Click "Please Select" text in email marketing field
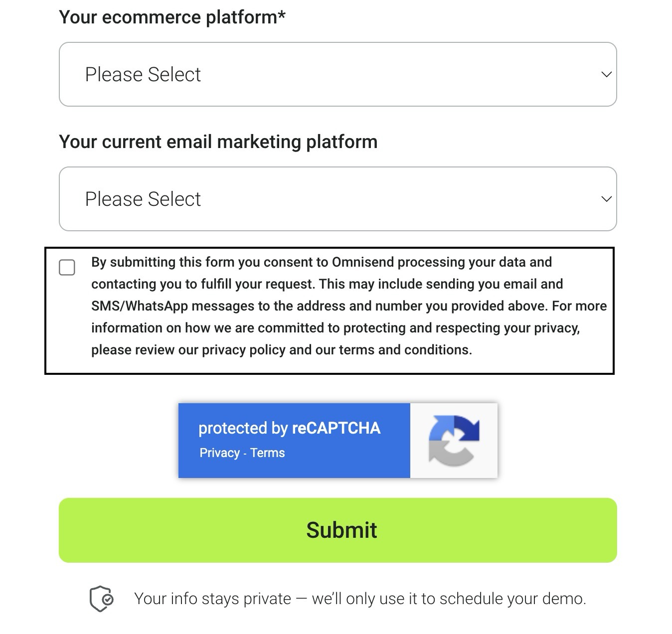 point(143,199)
